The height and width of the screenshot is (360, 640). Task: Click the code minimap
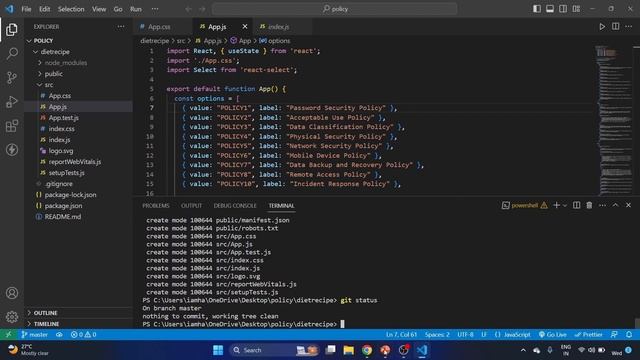[x=613, y=120]
